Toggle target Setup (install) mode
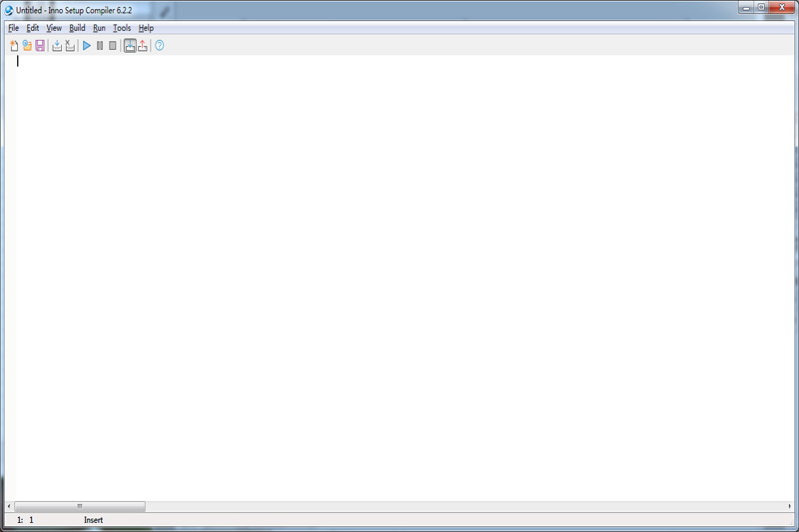 (x=130, y=46)
